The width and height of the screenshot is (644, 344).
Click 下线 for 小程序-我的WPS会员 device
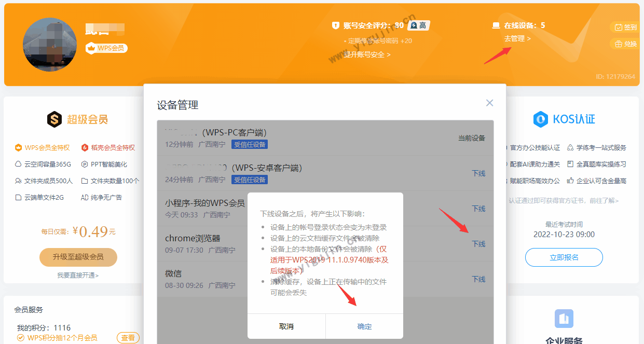coord(478,209)
